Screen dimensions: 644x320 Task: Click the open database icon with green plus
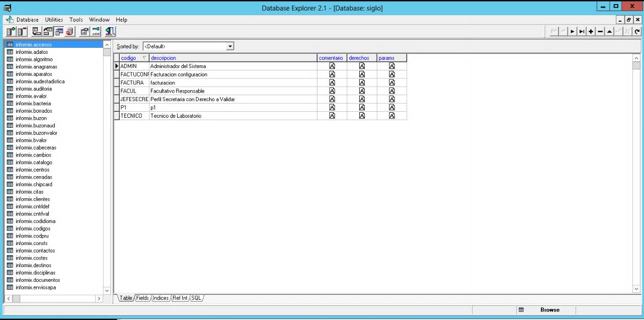click(11, 32)
